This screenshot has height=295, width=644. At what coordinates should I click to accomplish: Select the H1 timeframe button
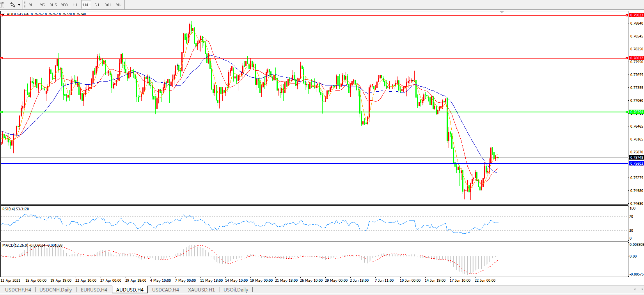pos(75,5)
